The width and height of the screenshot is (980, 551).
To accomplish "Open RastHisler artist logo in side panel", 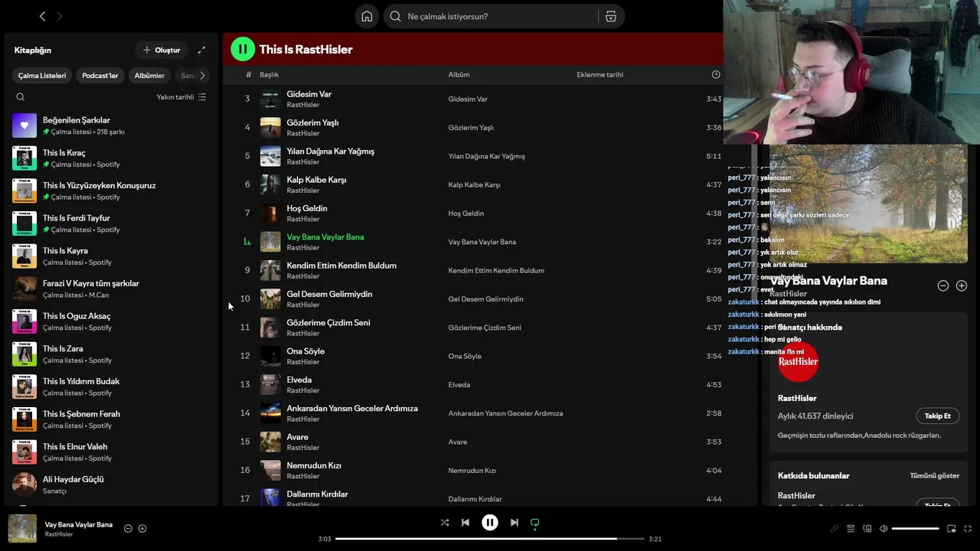I will click(x=798, y=361).
